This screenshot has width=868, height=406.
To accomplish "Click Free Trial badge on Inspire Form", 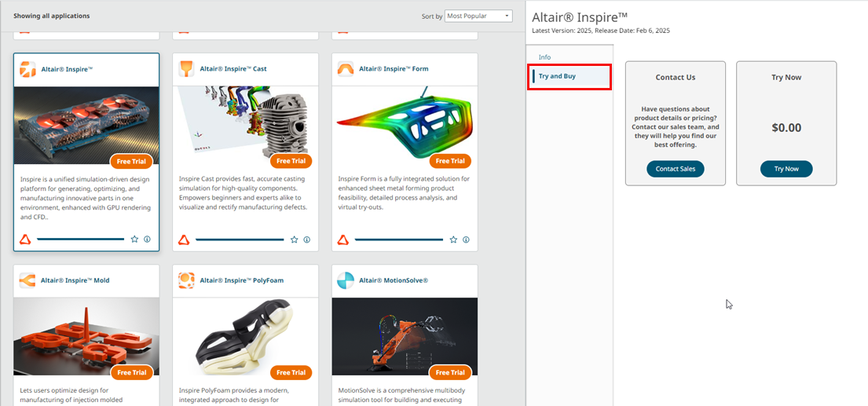I will tap(450, 161).
